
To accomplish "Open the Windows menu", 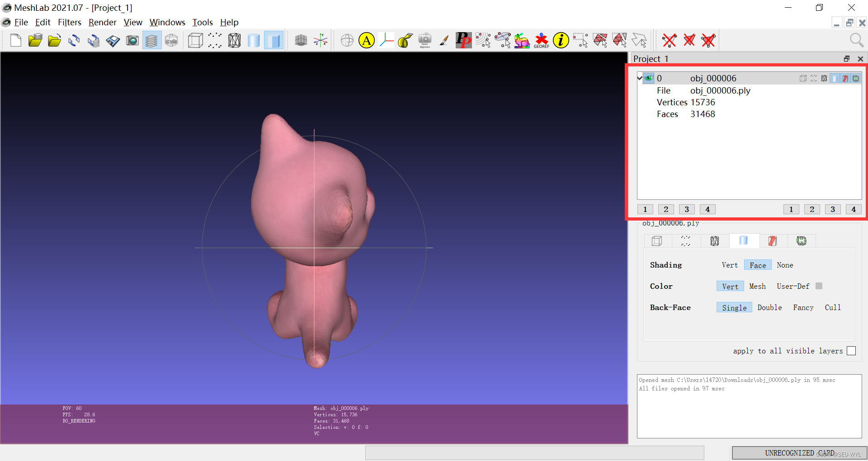I will pos(167,22).
